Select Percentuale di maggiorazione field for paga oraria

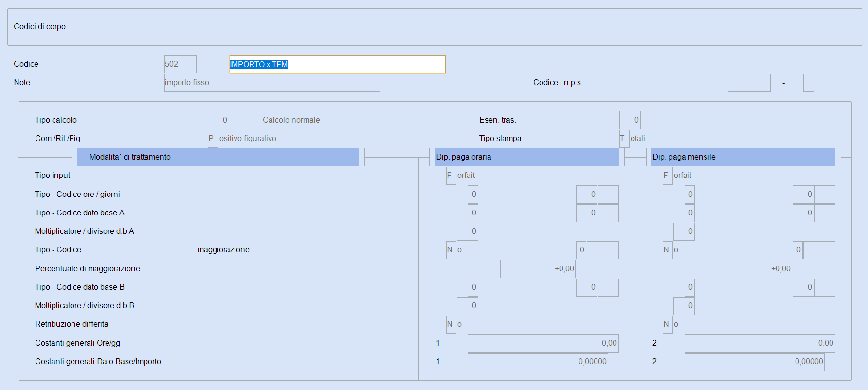[x=538, y=269]
